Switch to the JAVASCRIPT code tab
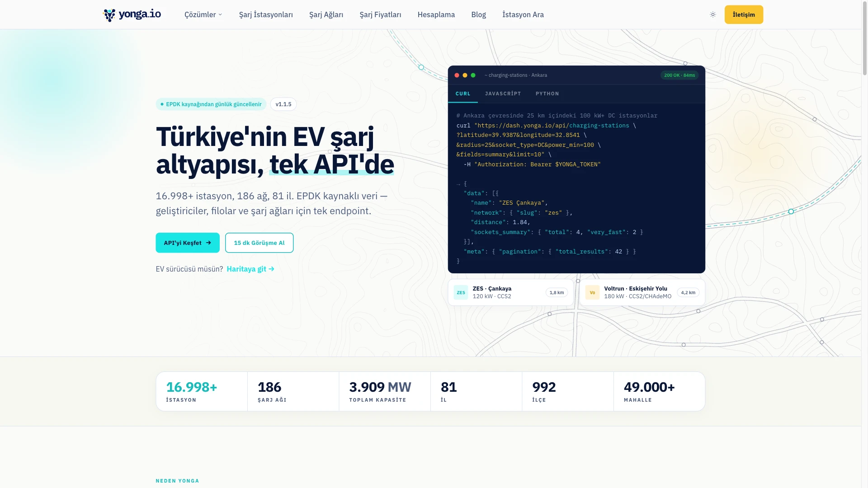This screenshot has height=488, width=868. [x=503, y=94]
